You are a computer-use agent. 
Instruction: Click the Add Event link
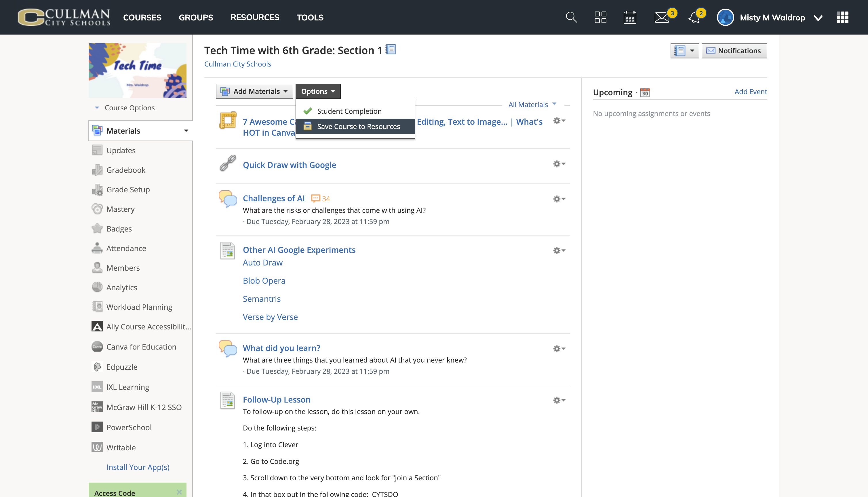pyautogui.click(x=750, y=92)
